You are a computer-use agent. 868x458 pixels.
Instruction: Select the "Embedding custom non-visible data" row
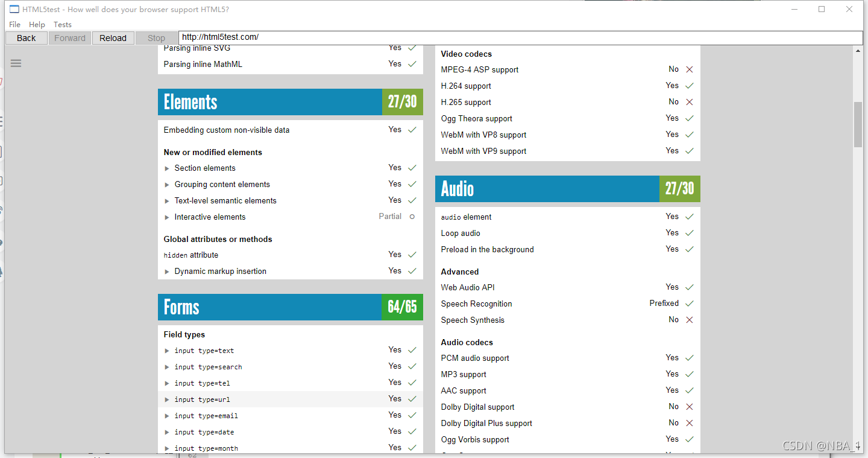(291, 130)
